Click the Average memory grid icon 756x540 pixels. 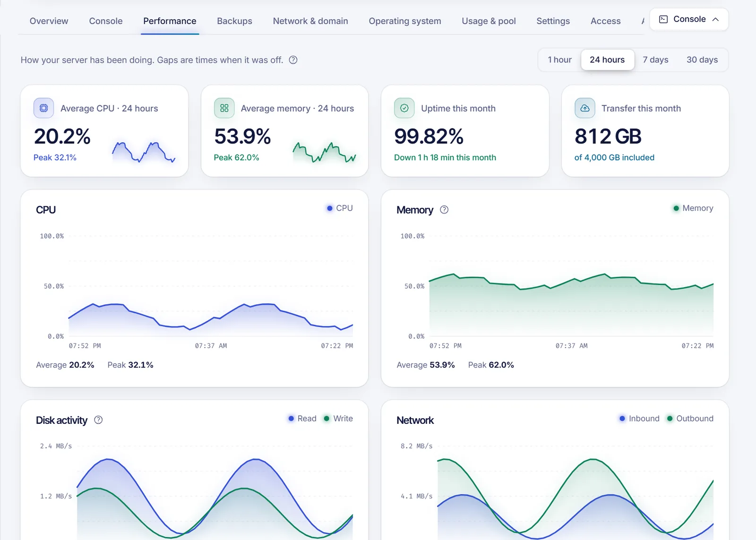point(224,108)
